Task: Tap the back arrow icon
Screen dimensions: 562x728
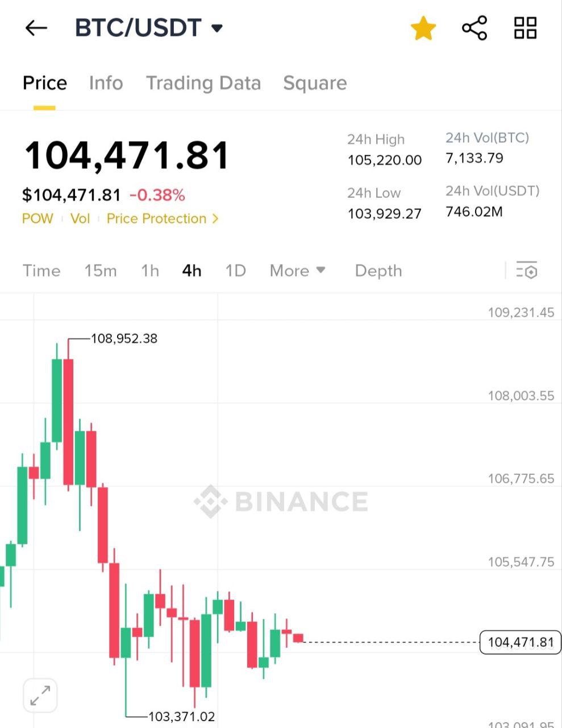Action: pyautogui.click(x=36, y=28)
